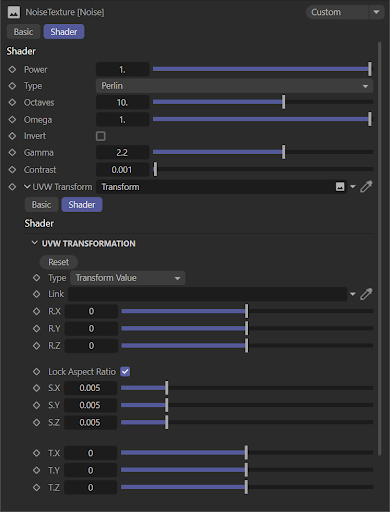Toggle keyframe diamond for R.Y
Viewport: 390px width, 512px height.
[37, 328]
